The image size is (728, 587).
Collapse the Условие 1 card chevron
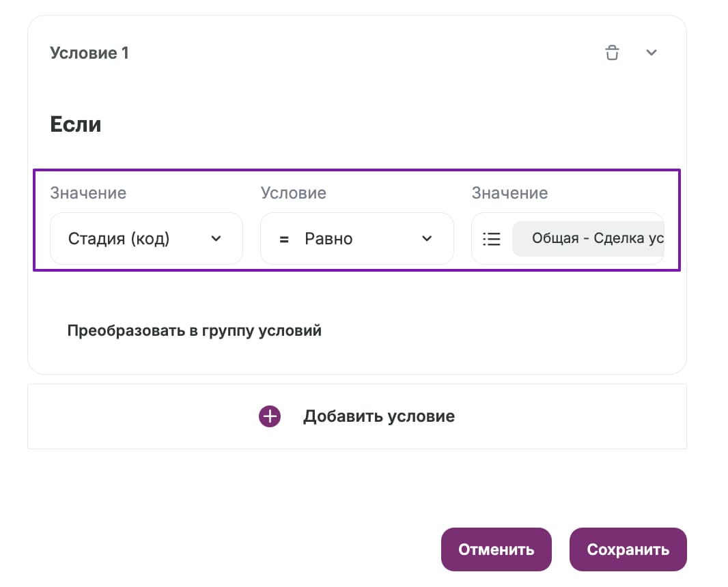coord(652,53)
